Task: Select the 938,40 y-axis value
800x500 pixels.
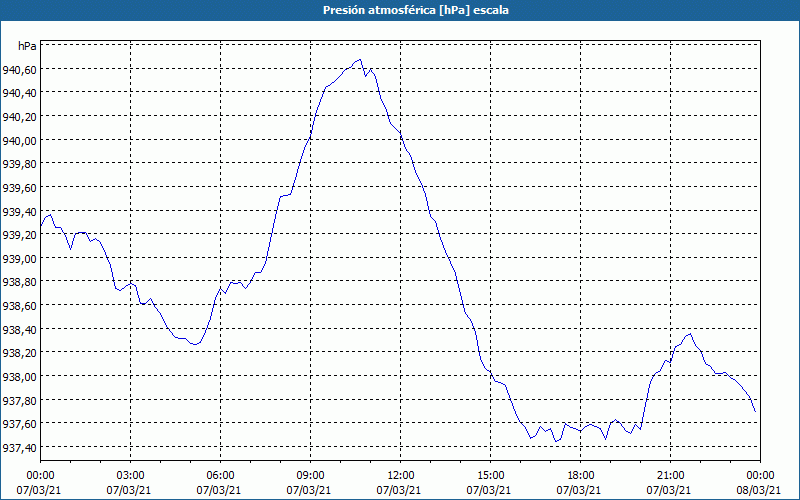Action: 19,330
